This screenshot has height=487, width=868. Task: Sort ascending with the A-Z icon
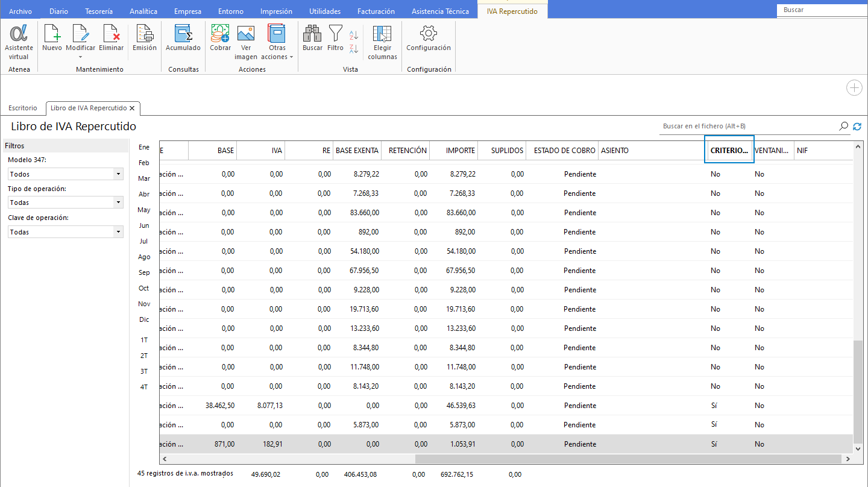pyautogui.click(x=354, y=36)
